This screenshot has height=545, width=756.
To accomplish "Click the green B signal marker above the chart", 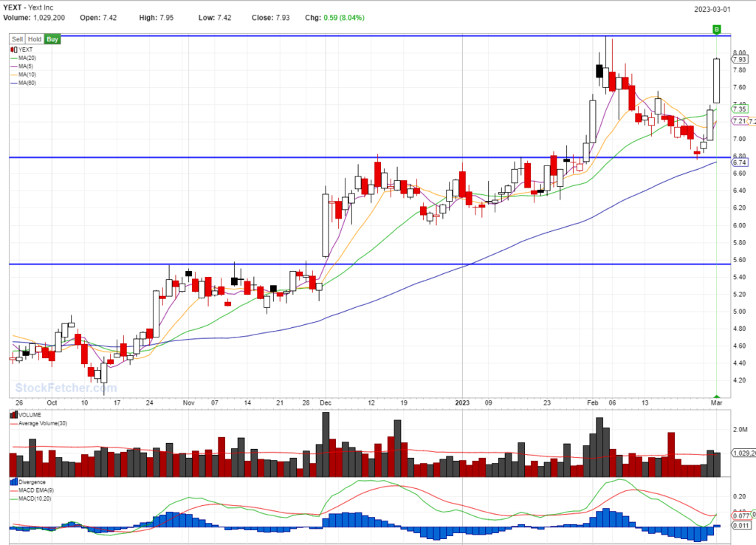I will [716, 30].
